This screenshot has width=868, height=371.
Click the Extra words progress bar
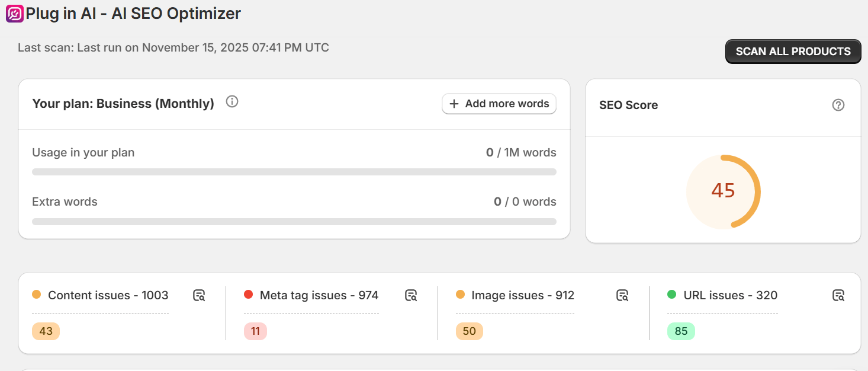(x=294, y=222)
